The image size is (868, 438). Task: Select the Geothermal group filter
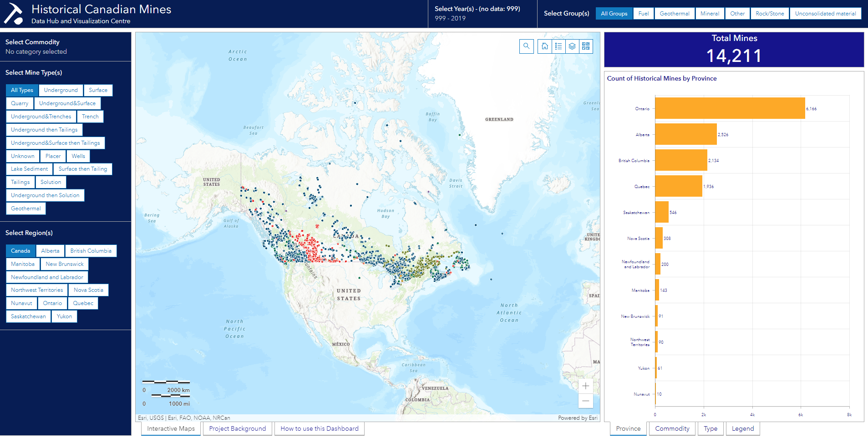[675, 13]
